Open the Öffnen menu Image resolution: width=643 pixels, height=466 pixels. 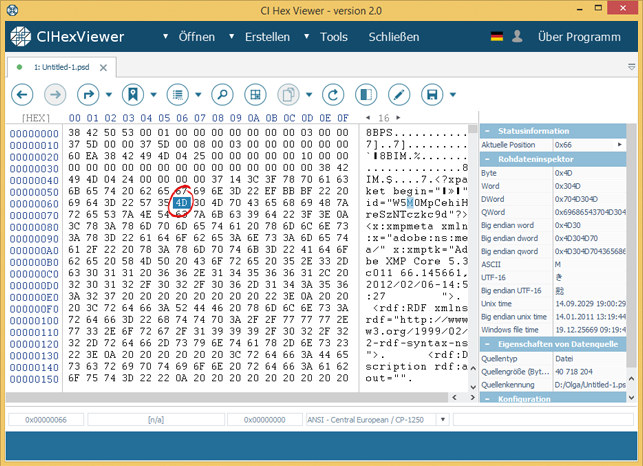tap(196, 37)
